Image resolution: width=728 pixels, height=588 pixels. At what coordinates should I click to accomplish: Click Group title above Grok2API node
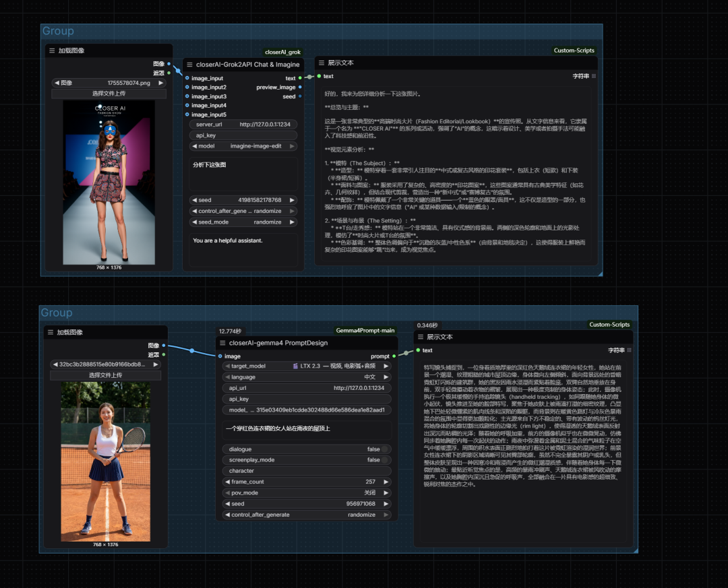pos(58,30)
